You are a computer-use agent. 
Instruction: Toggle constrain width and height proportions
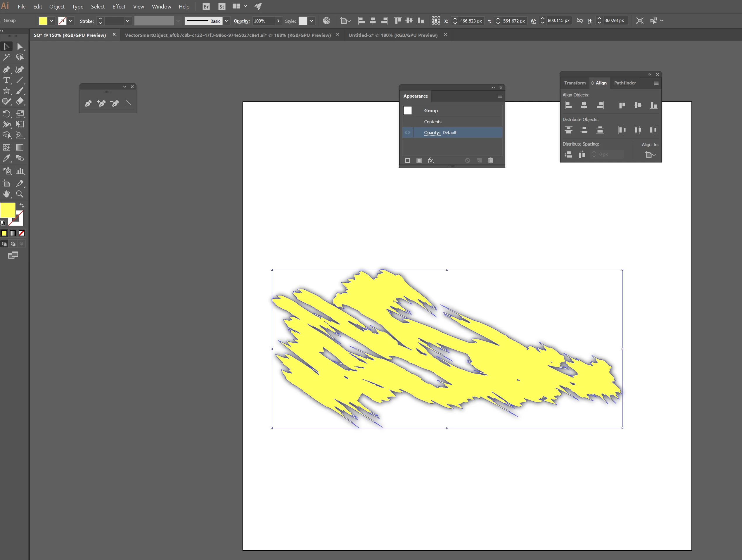point(580,21)
